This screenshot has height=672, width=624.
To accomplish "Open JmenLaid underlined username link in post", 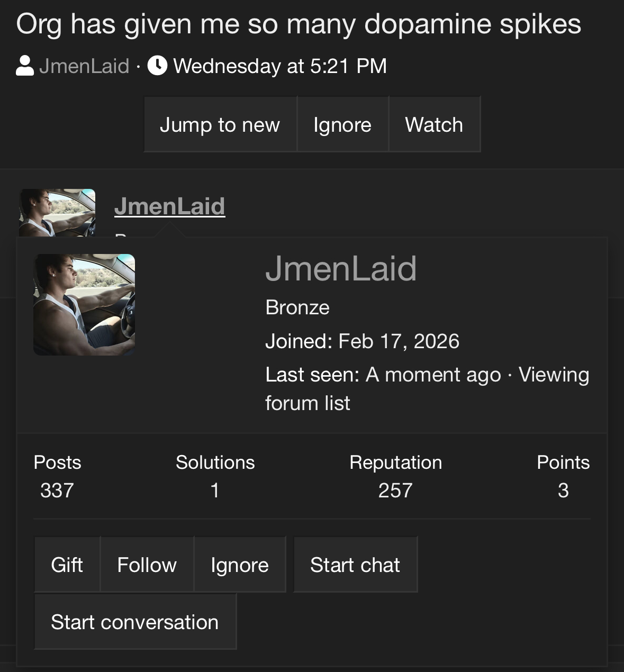I will pyautogui.click(x=170, y=206).
